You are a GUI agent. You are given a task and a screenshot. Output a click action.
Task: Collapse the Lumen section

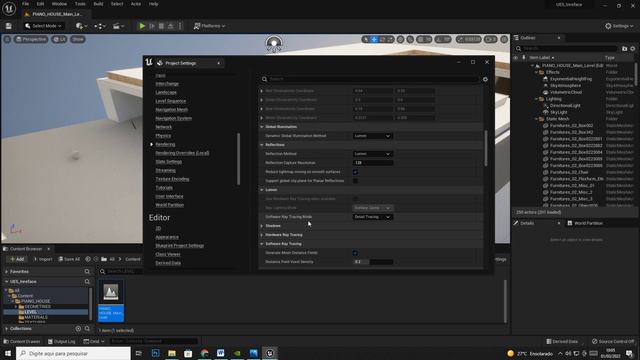262,190
